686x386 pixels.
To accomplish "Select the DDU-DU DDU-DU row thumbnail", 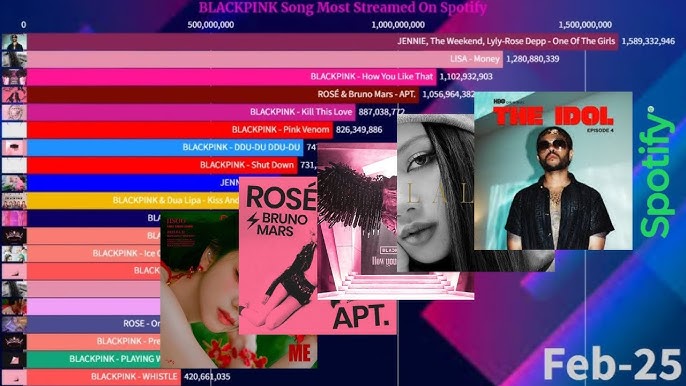I will [14, 147].
